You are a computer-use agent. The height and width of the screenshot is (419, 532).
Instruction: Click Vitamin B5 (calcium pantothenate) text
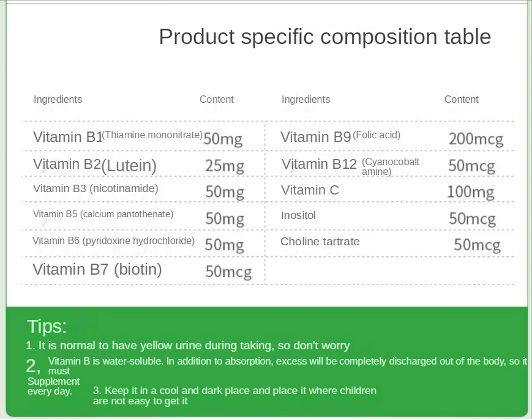click(x=103, y=214)
